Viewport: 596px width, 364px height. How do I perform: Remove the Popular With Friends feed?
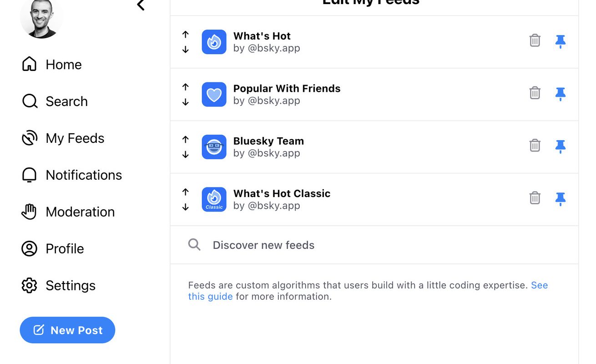[535, 93]
